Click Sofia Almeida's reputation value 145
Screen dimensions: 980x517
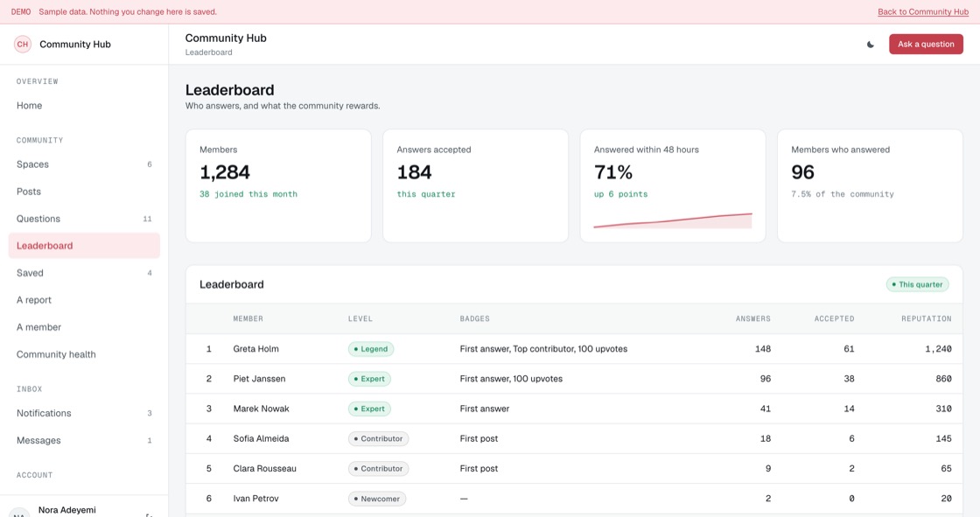point(943,439)
